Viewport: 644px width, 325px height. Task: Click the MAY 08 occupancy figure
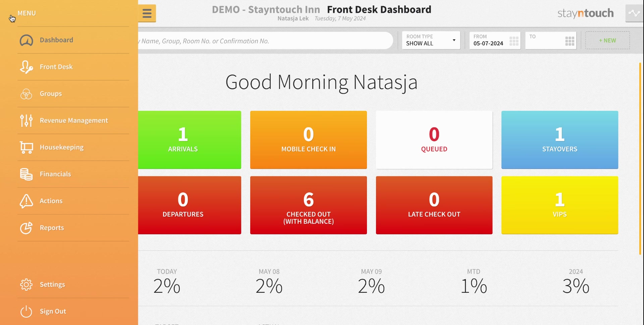(269, 286)
